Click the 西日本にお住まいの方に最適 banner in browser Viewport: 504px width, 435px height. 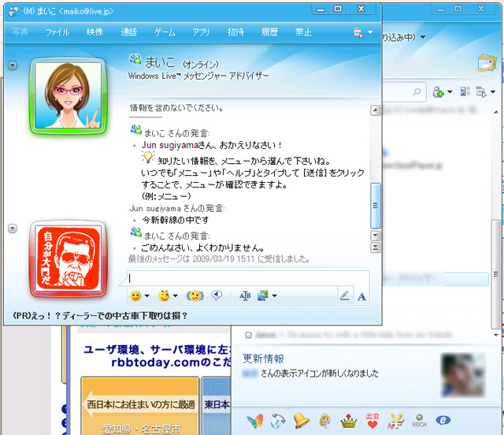coord(141,404)
